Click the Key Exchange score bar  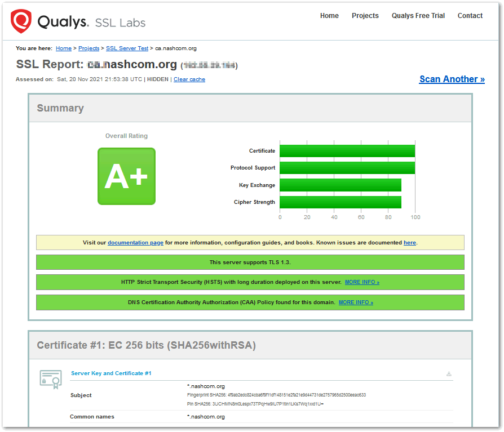tap(341, 185)
